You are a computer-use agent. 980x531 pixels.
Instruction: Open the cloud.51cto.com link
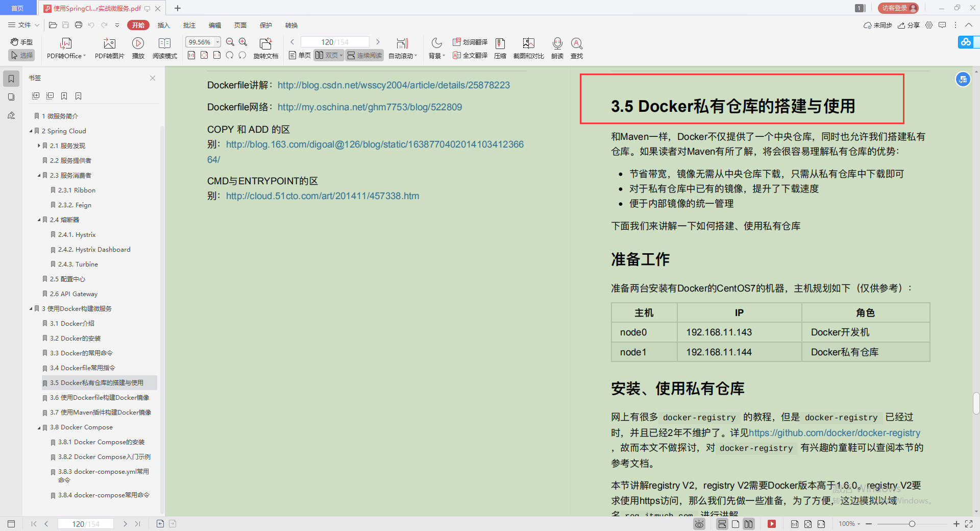coord(323,196)
